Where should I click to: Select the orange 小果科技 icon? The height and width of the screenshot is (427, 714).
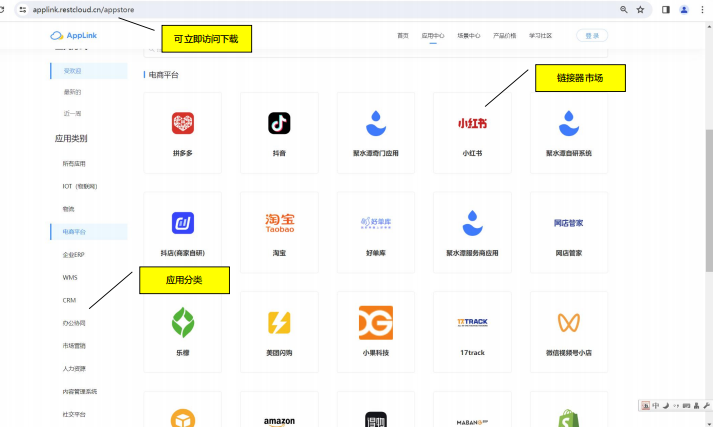[x=376, y=323]
